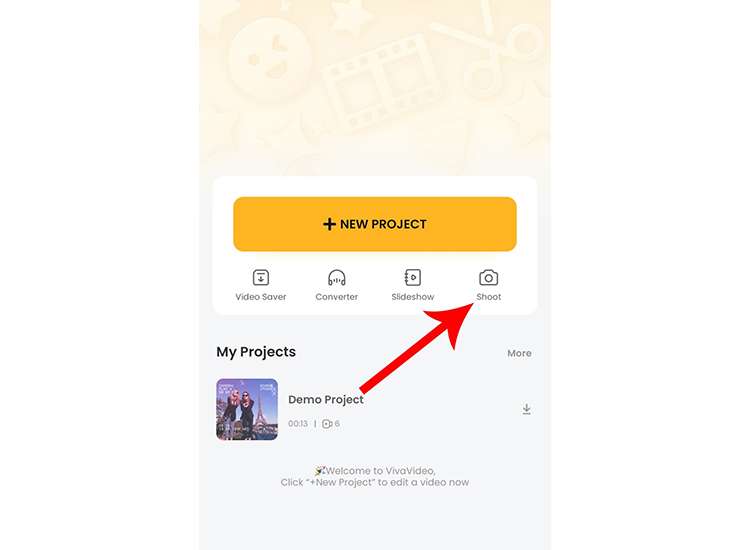Click the Welcome to VivaVideo message
750x550 pixels.
pos(375,471)
